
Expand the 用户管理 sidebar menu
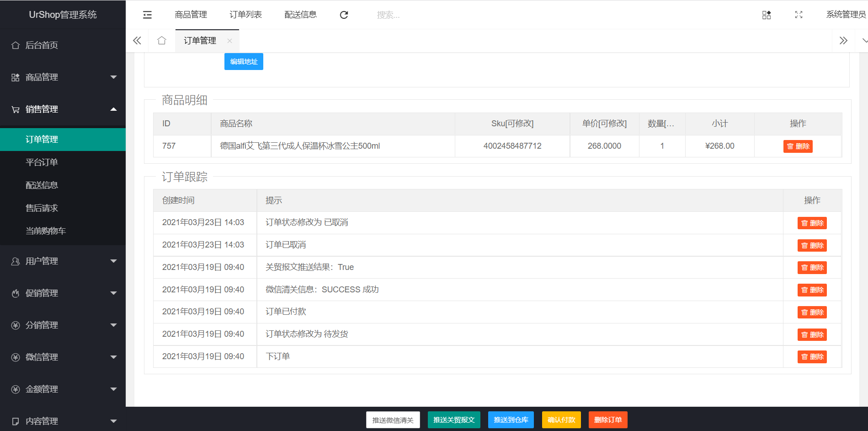click(x=63, y=261)
